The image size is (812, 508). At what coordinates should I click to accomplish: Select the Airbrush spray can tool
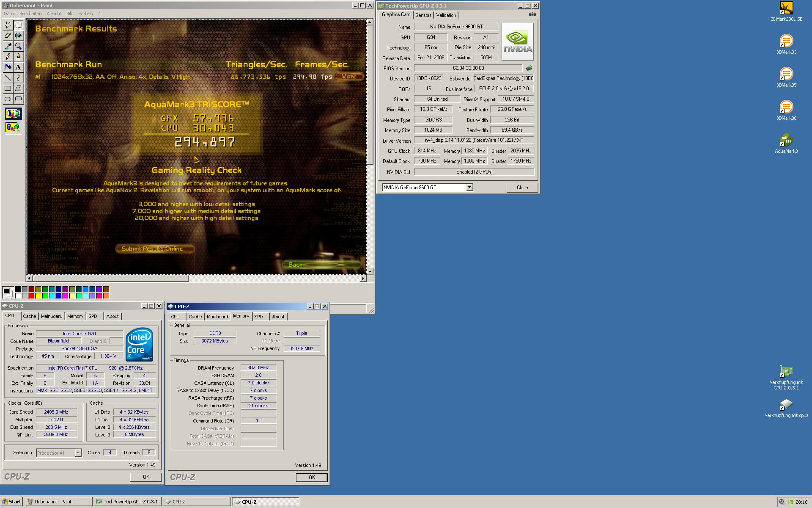8,67
